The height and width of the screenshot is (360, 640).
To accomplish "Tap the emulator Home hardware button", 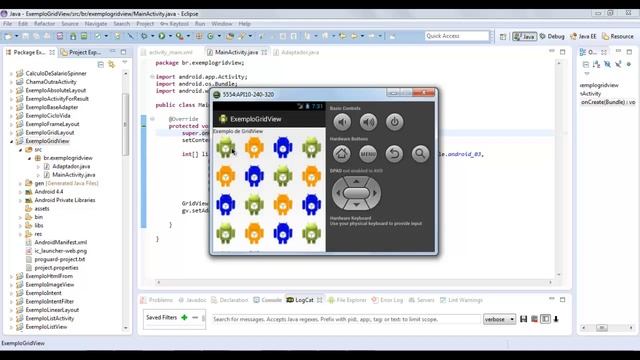I will 342,154.
